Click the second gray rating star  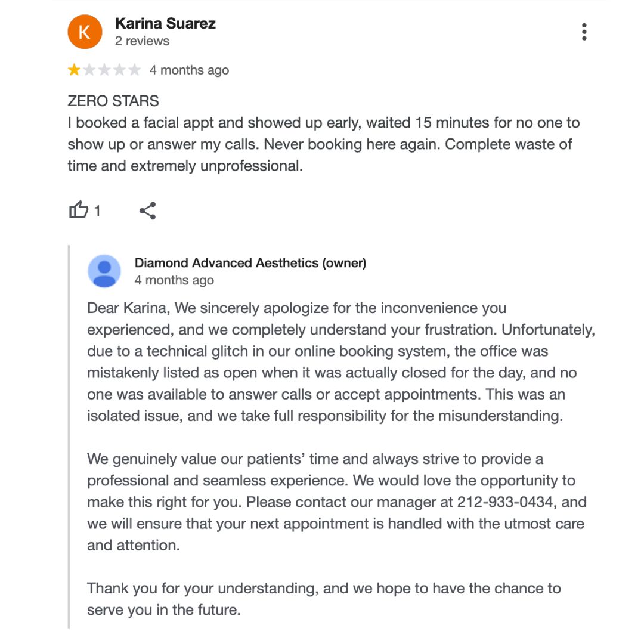[89, 70]
